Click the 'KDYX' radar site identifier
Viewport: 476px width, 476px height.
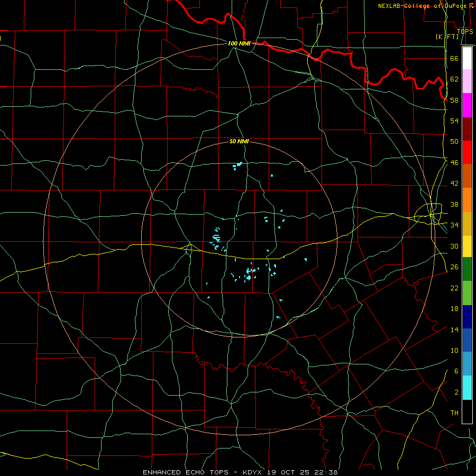coord(253,472)
